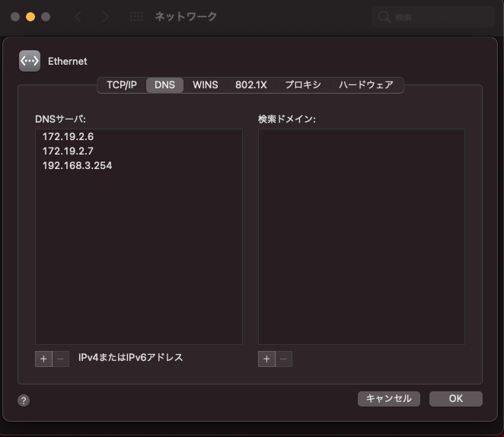Click the forward chevron in toolbar

pyautogui.click(x=105, y=17)
